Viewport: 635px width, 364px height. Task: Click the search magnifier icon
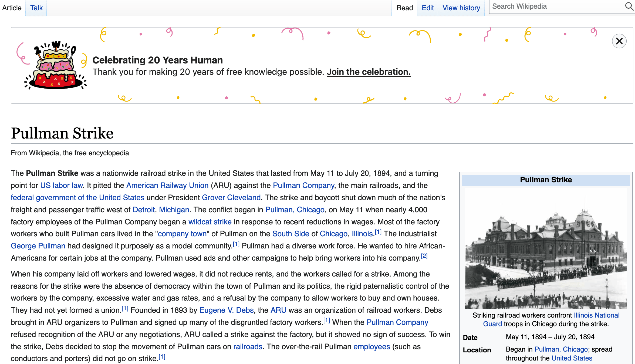[629, 6]
